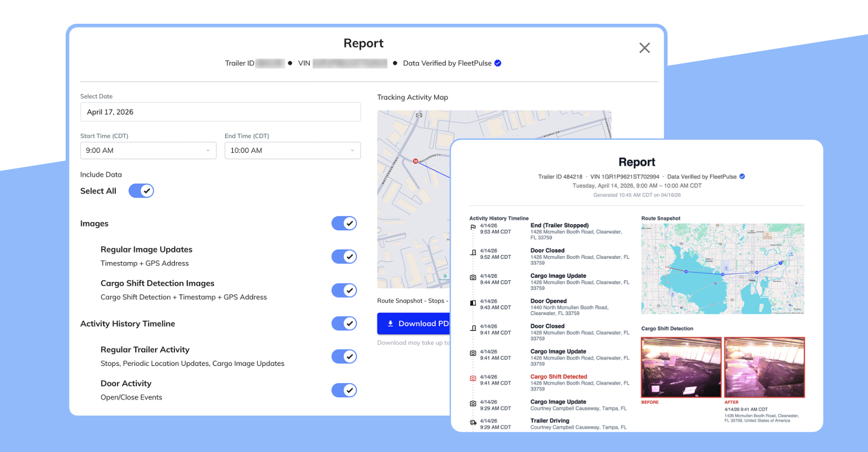The image size is (868, 452).
Task: Open the End Time dropdown showing 10:00 AM
Action: (x=292, y=151)
